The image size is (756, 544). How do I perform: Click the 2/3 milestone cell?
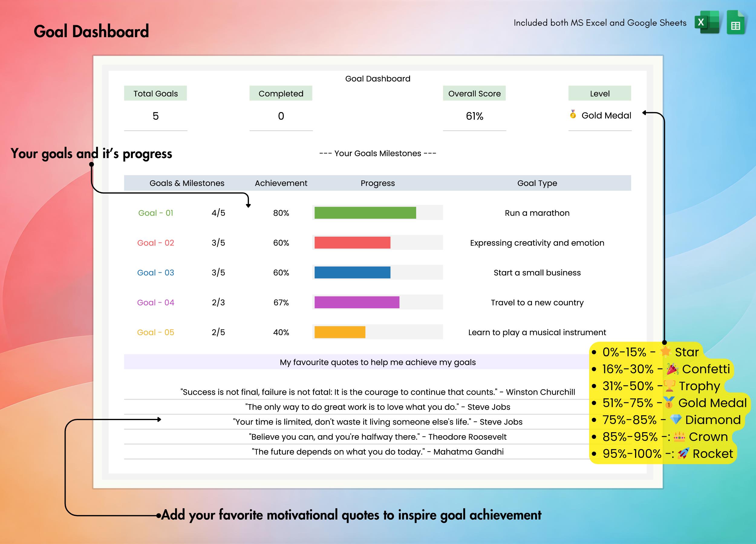pos(218,302)
